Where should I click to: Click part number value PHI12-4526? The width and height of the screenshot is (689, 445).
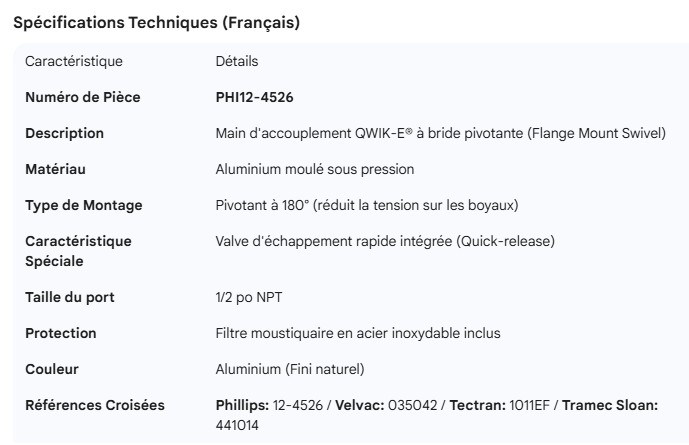(254, 97)
